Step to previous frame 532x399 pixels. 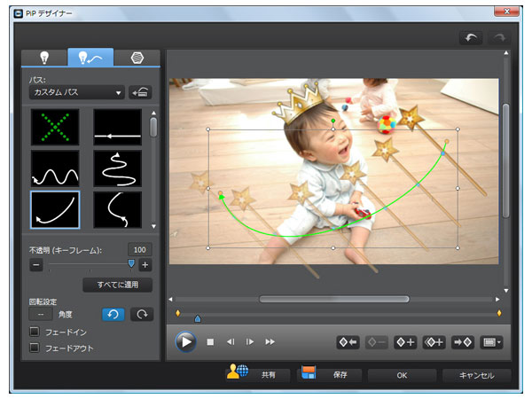(x=231, y=342)
